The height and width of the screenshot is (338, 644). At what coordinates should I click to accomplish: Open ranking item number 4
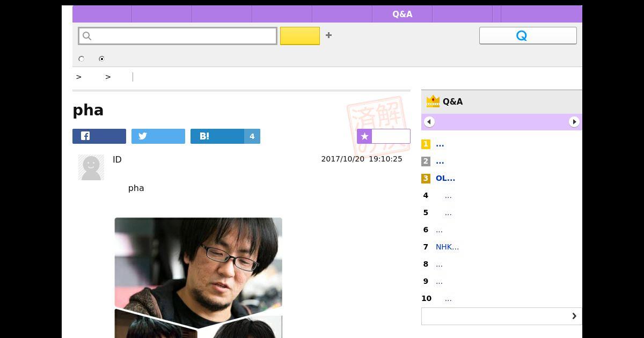pos(448,196)
